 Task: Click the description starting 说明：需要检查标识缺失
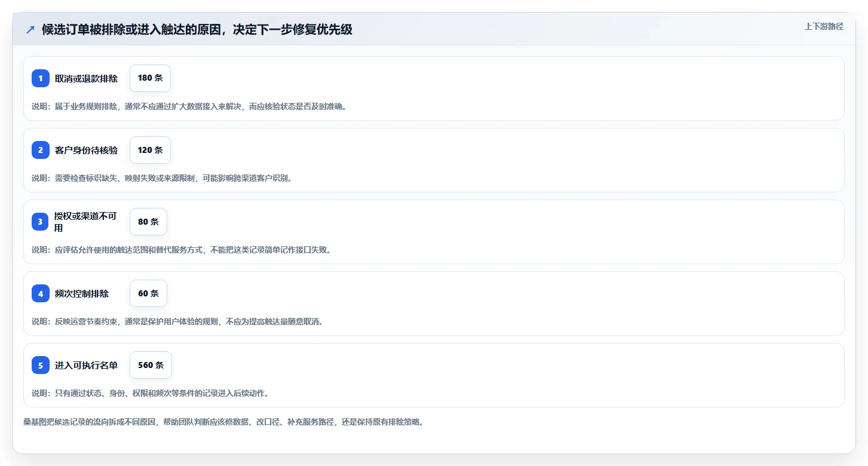[x=162, y=178]
